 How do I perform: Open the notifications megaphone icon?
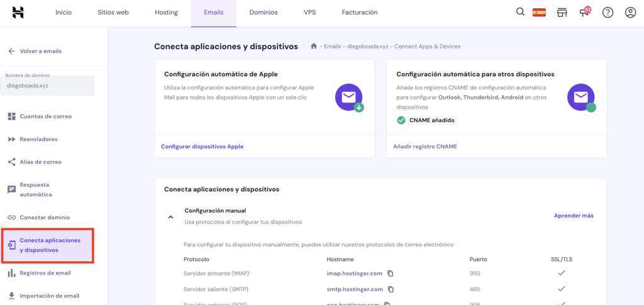tap(584, 13)
